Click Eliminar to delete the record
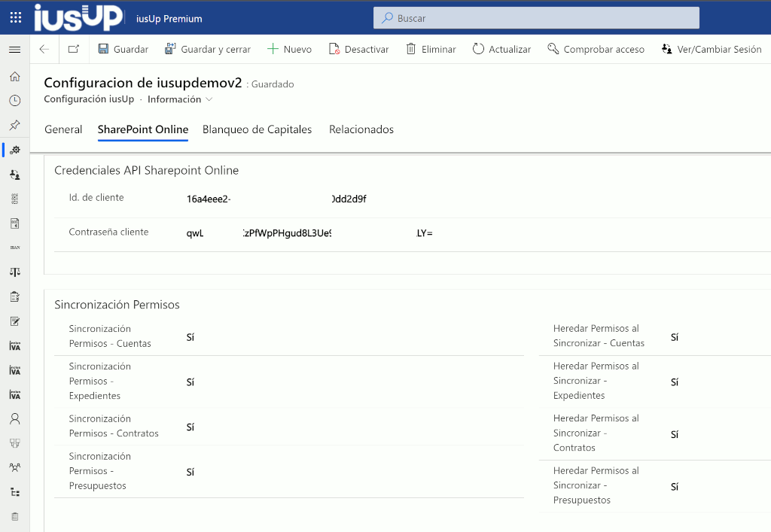 coord(431,49)
